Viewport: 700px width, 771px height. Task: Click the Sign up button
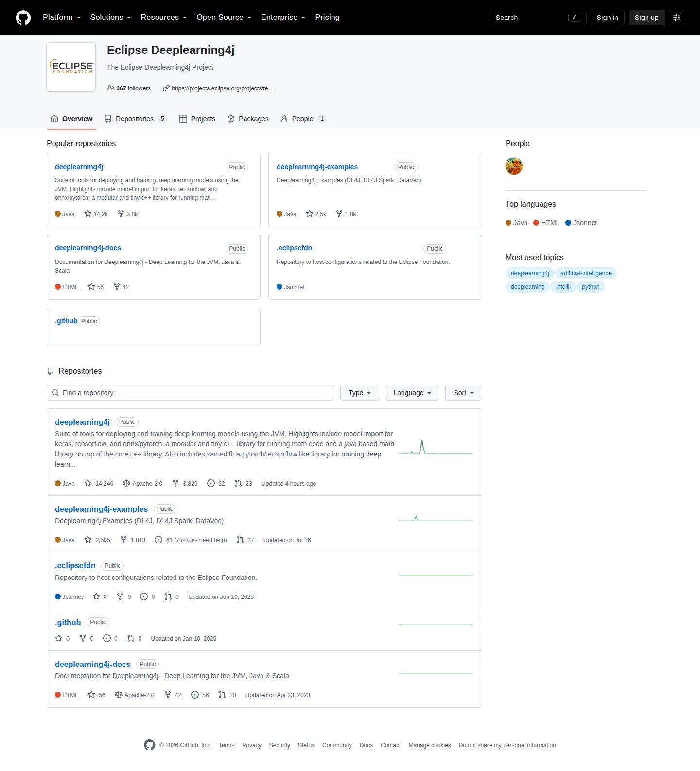point(647,18)
